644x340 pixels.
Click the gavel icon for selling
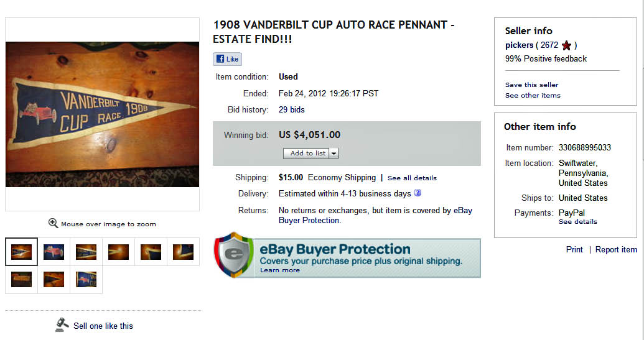click(x=62, y=325)
